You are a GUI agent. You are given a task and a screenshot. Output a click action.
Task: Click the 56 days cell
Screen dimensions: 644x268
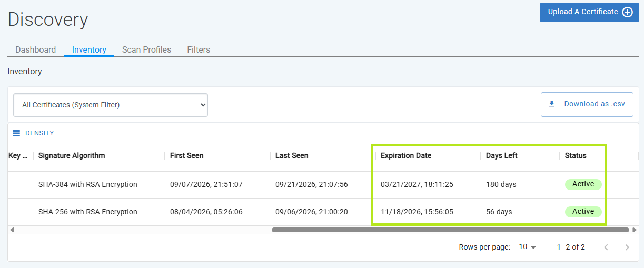499,212
